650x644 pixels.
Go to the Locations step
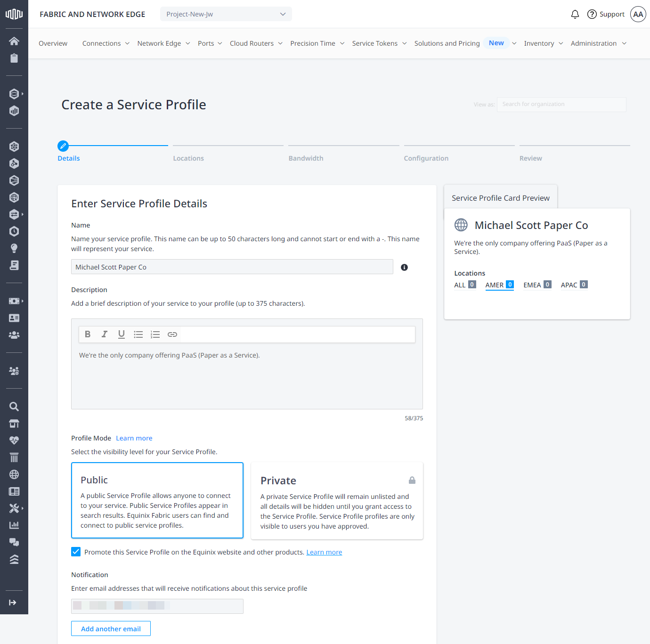tap(188, 158)
